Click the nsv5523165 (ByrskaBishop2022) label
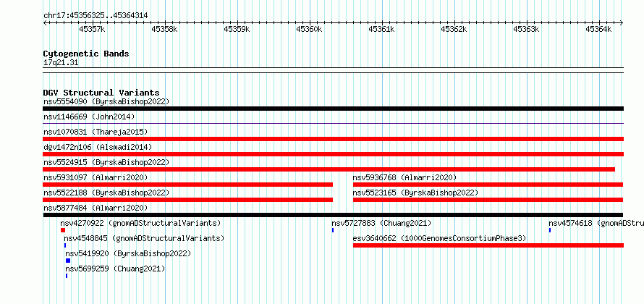The height and width of the screenshot is (304, 644). click(x=415, y=193)
